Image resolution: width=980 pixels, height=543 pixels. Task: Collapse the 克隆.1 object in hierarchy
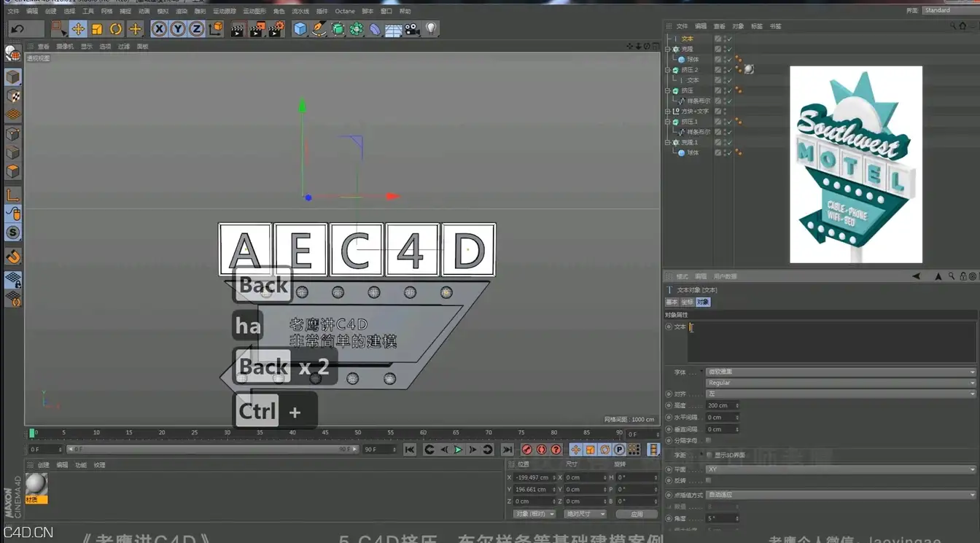click(x=667, y=143)
